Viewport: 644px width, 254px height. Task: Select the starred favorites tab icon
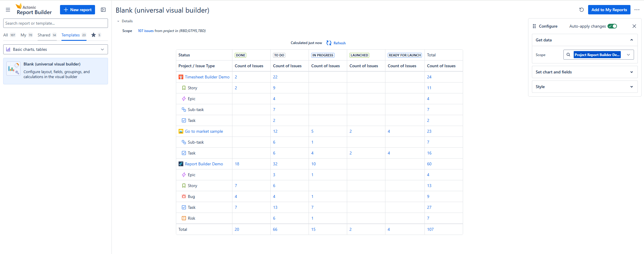coord(94,35)
